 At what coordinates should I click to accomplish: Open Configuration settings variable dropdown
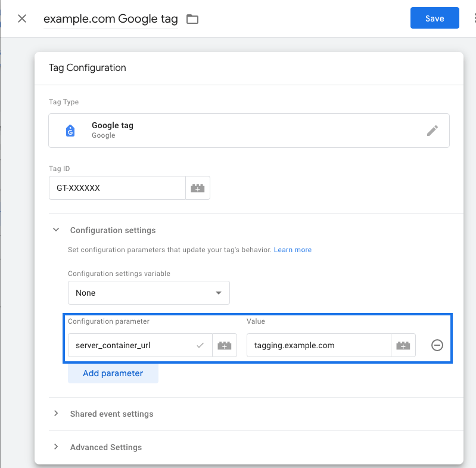(148, 293)
